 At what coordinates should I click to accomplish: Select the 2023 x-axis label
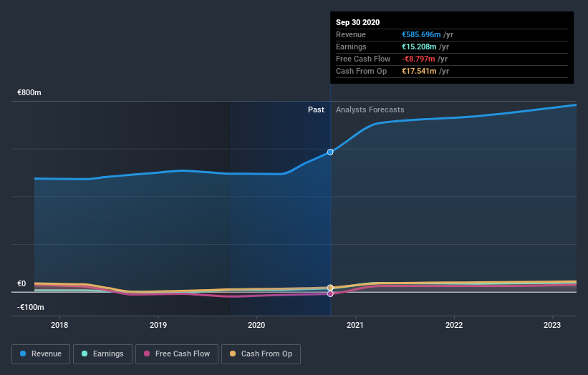(552, 325)
